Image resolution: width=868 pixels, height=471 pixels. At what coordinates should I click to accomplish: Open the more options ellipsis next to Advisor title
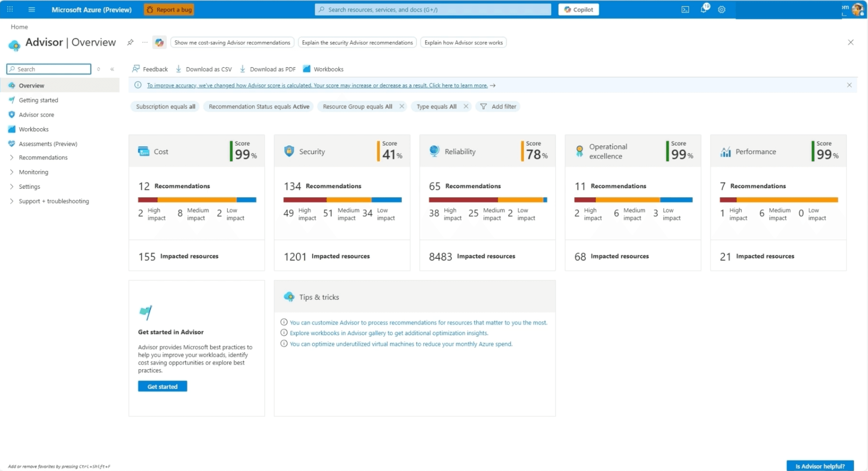tap(145, 42)
